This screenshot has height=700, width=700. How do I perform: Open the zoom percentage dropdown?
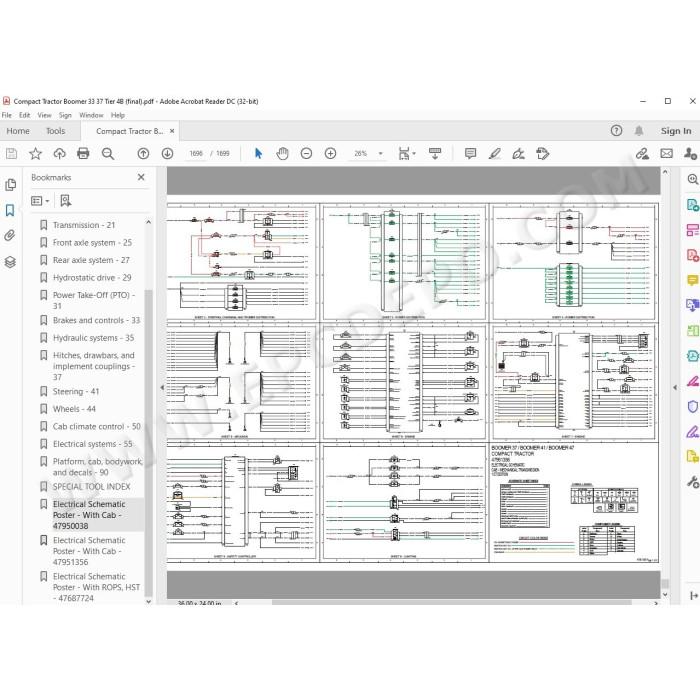click(x=381, y=154)
